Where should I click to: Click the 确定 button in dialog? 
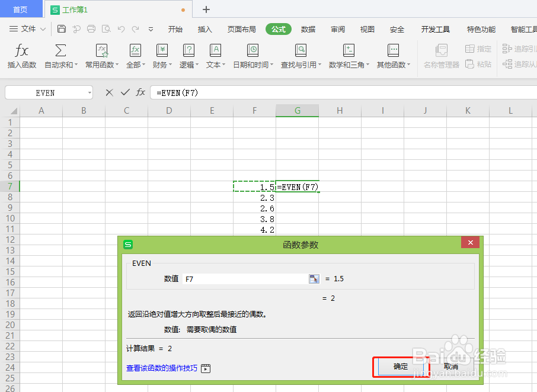(x=401, y=367)
